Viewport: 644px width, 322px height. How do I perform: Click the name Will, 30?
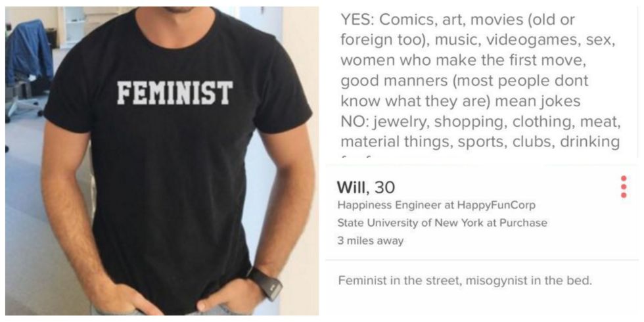click(365, 188)
